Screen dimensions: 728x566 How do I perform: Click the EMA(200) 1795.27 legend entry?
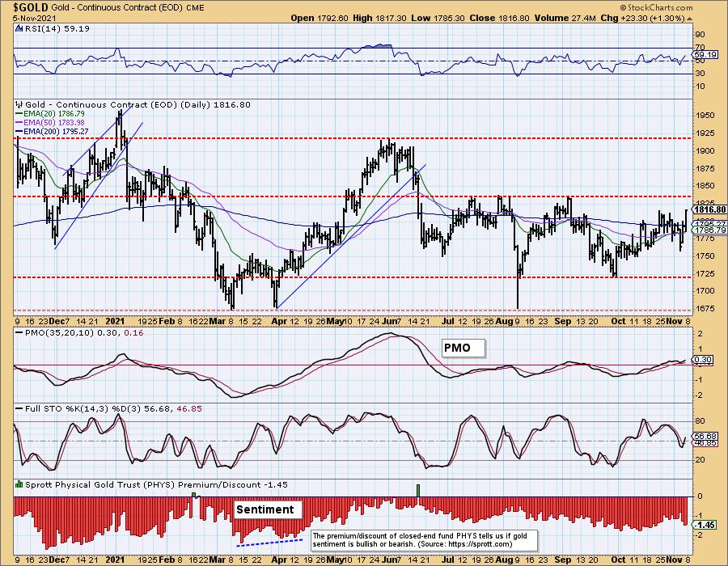52,131
